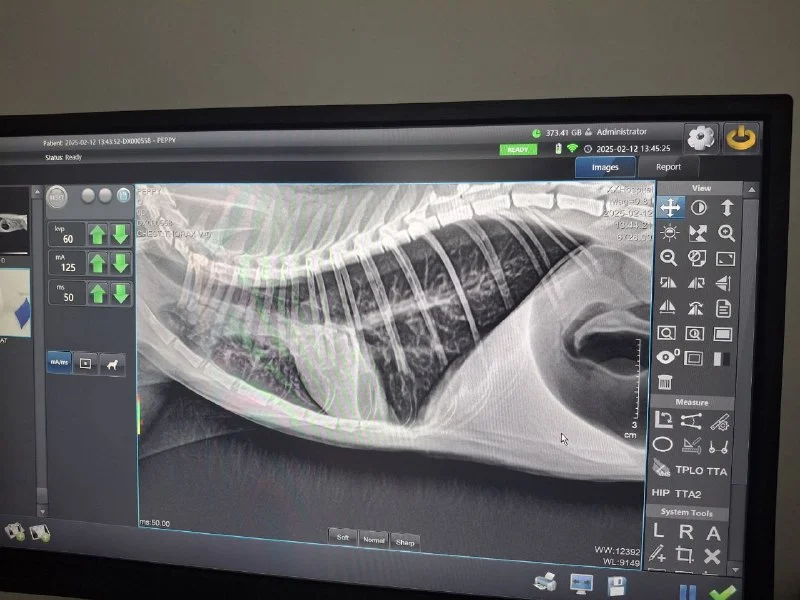The height and width of the screenshot is (600, 800).
Task: Activate the crop tool
Action: 685,555
